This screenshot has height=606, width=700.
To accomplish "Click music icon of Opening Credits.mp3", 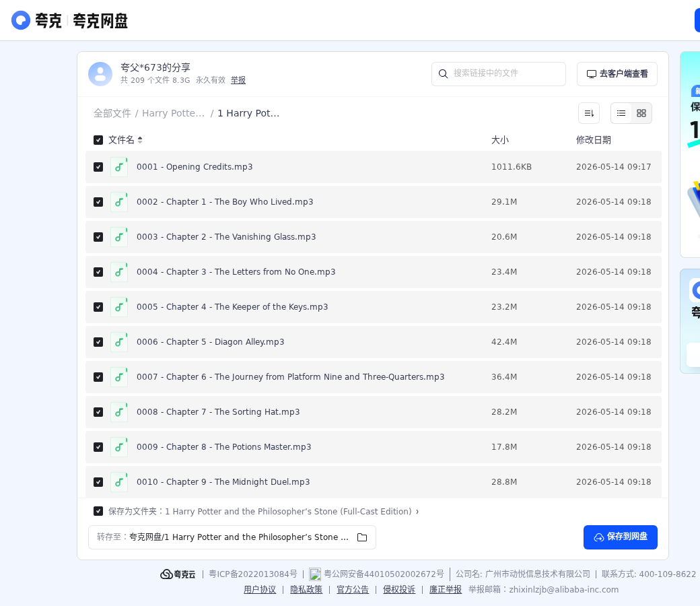I will (x=119, y=167).
